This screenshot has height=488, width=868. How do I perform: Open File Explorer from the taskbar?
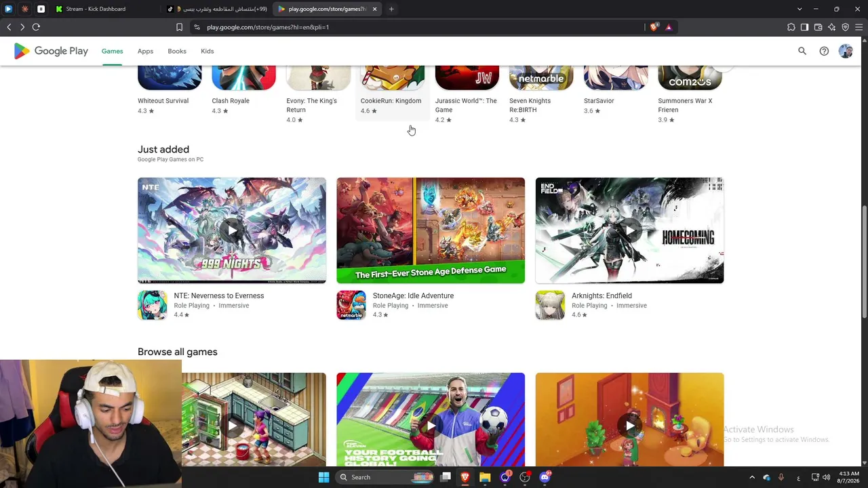[485, 477]
